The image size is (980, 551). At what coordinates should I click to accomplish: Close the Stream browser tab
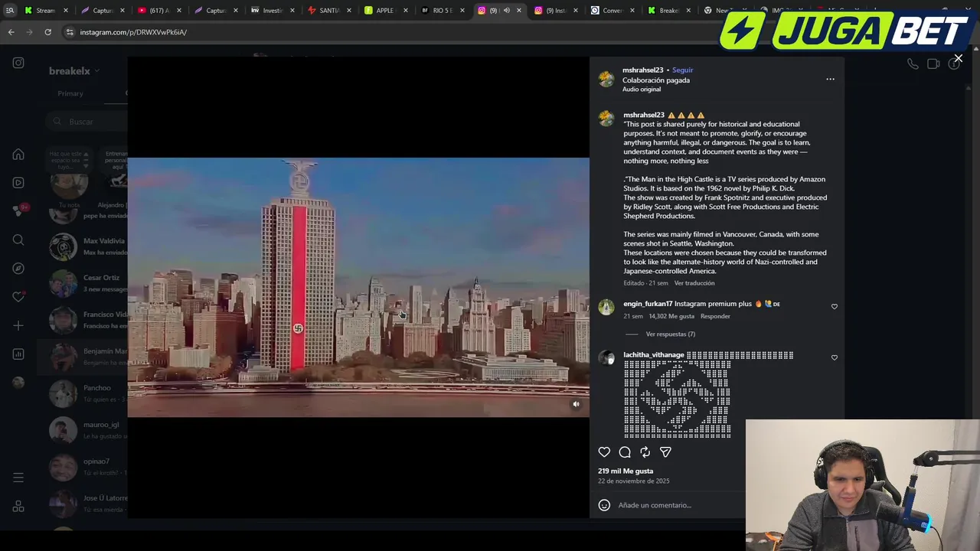pos(66,10)
